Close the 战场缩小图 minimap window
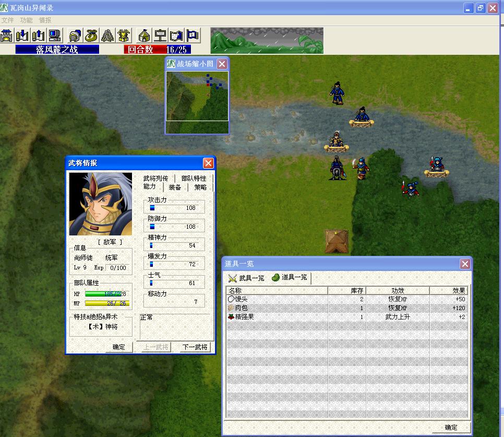 (x=222, y=64)
